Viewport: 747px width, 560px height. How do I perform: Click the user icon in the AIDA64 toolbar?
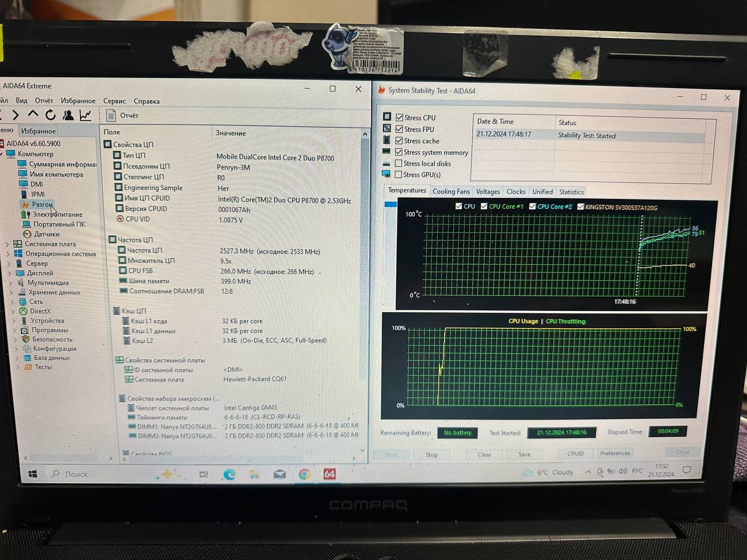tap(68, 116)
